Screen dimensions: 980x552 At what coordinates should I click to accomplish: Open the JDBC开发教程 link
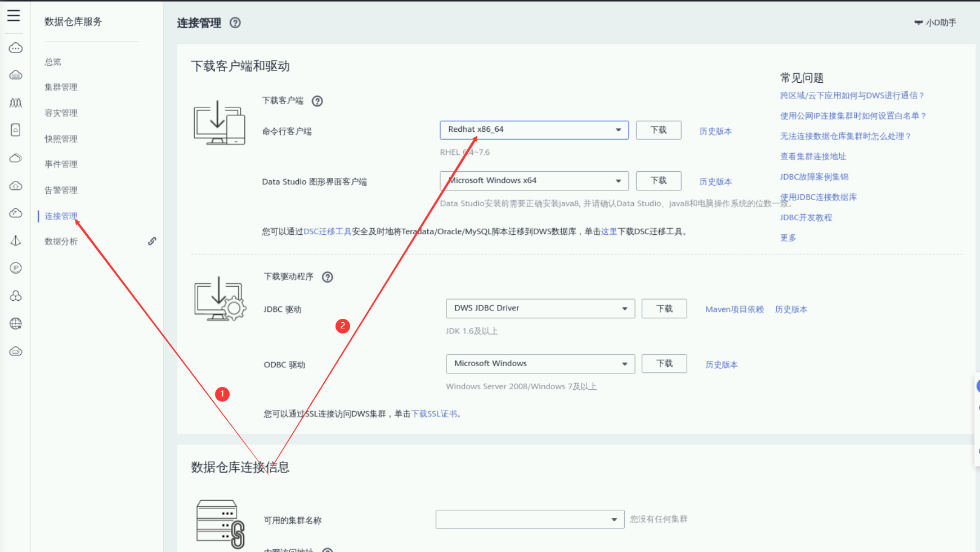point(806,217)
